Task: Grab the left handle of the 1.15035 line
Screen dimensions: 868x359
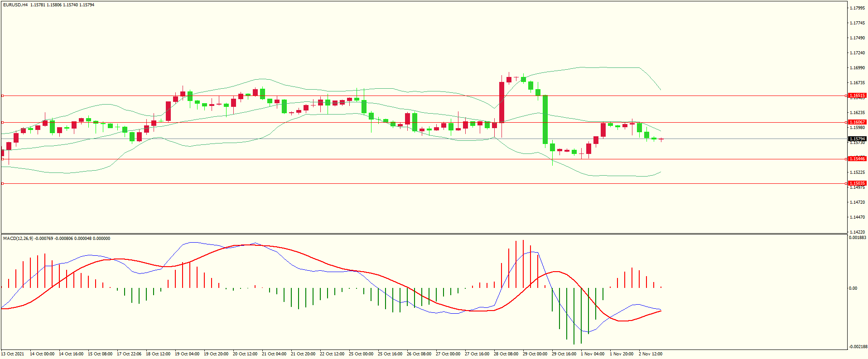Action: tap(2, 183)
